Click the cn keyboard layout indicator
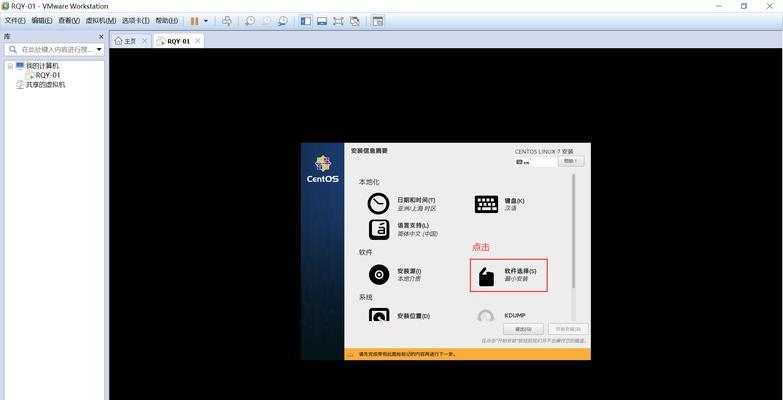 (x=536, y=162)
